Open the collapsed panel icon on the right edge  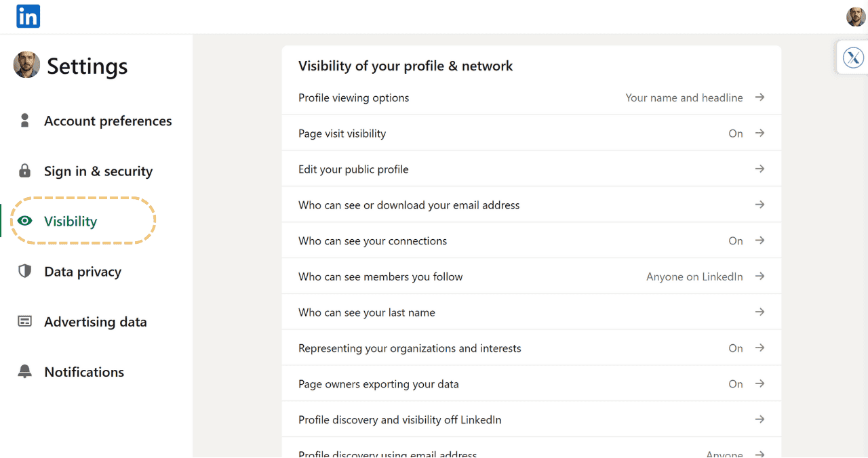pyautogui.click(x=853, y=57)
